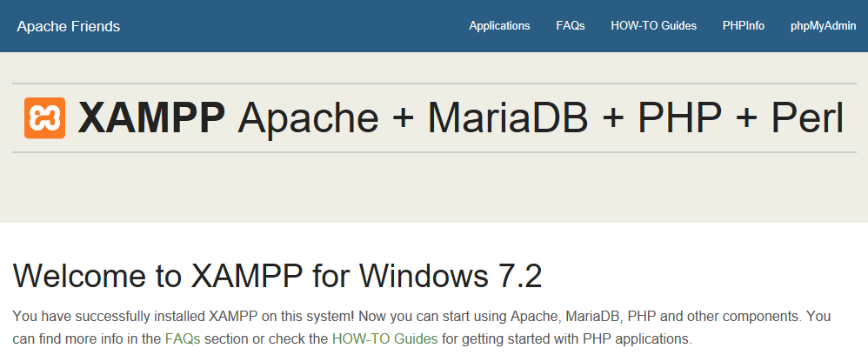Click the Welcome to XAMPP for Windows 7.2 heading
Screen dimensions: 868x355
pos(277,276)
